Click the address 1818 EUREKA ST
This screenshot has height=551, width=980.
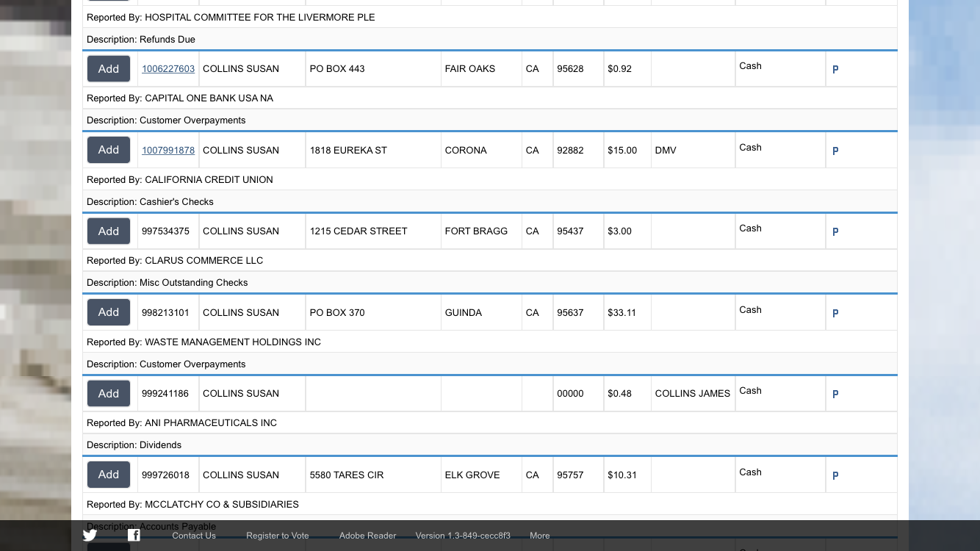pos(348,151)
